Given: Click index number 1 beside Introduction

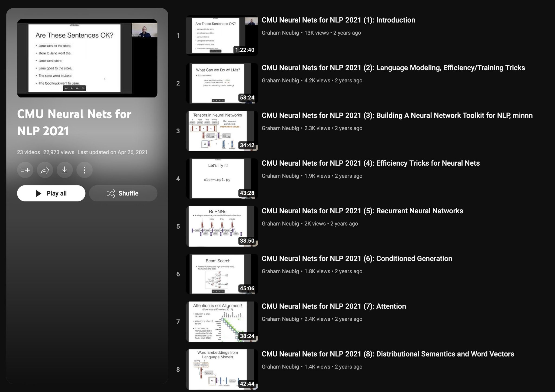Looking at the screenshot, I should (178, 36).
